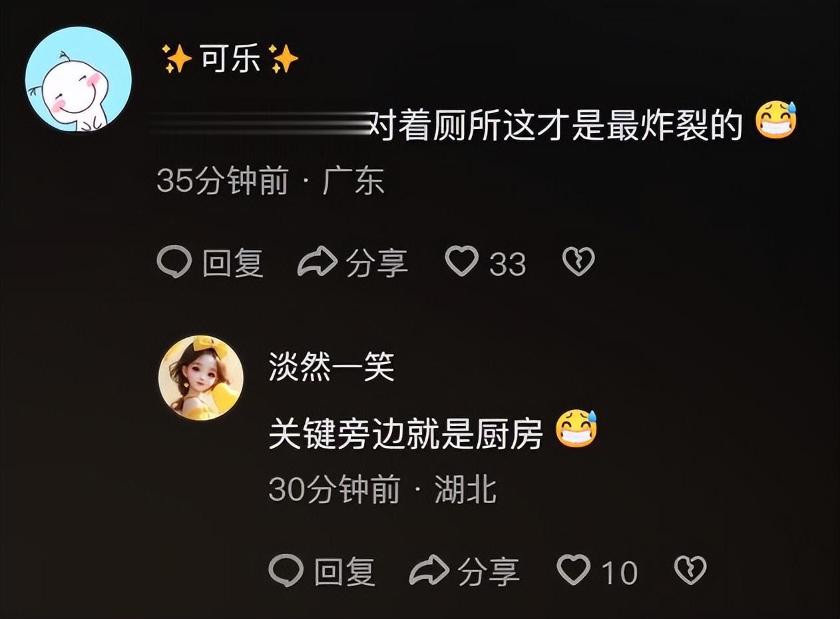Click the like count 33
The width and height of the screenshot is (840, 619).
tap(508, 265)
